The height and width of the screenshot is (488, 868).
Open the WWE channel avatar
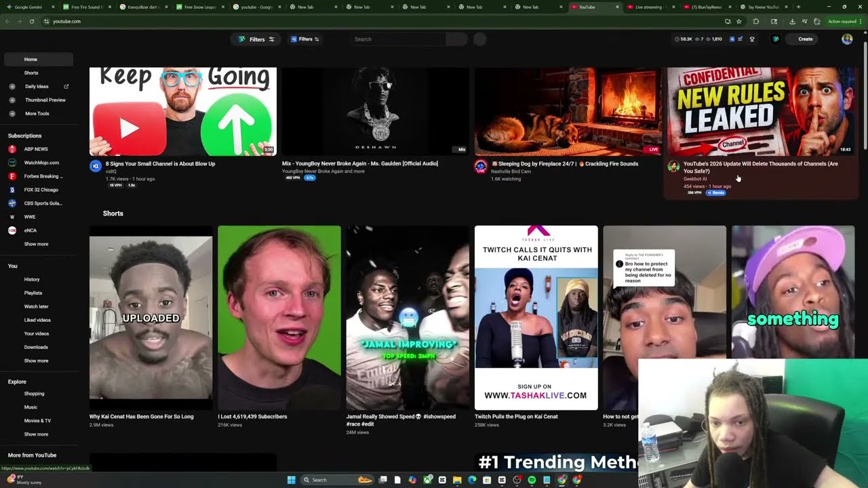click(12, 217)
